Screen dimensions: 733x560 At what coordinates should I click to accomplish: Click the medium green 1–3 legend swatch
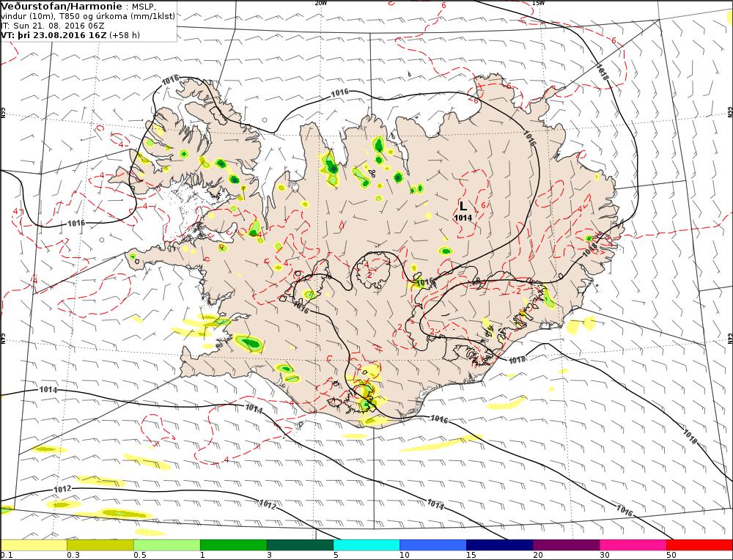click(x=233, y=545)
